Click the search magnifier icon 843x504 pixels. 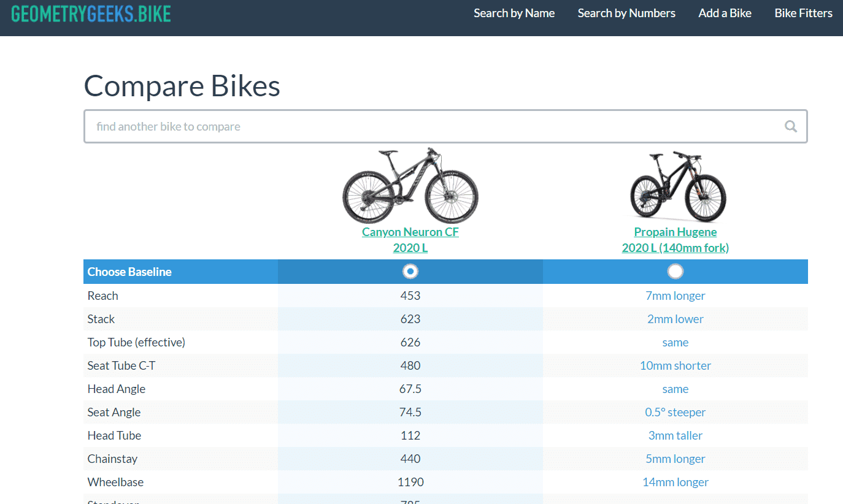[x=790, y=126]
